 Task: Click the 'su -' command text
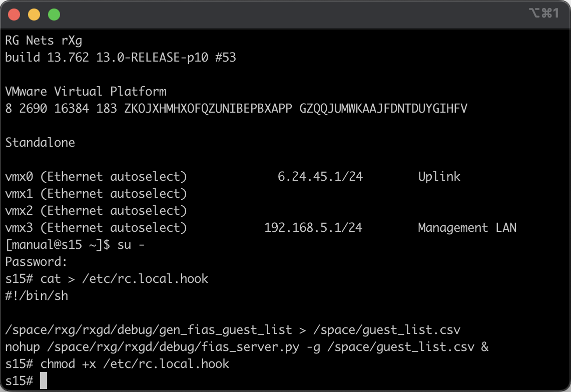pyautogui.click(x=131, y=245)
